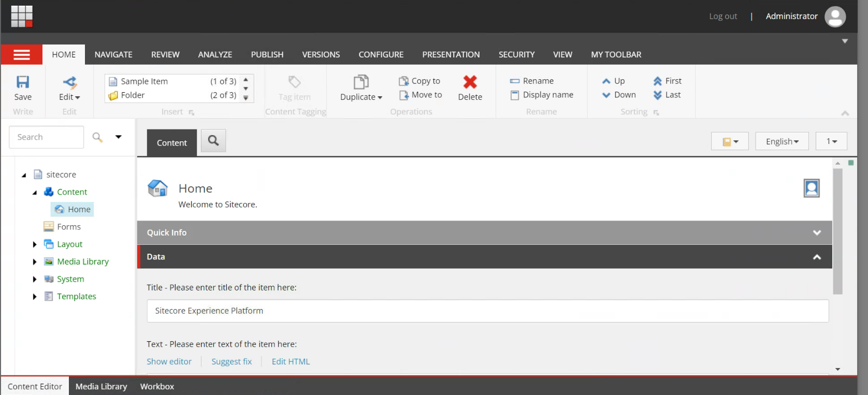Click Rename in the ribbon
The image size is (868, 395).
point(532,81)
